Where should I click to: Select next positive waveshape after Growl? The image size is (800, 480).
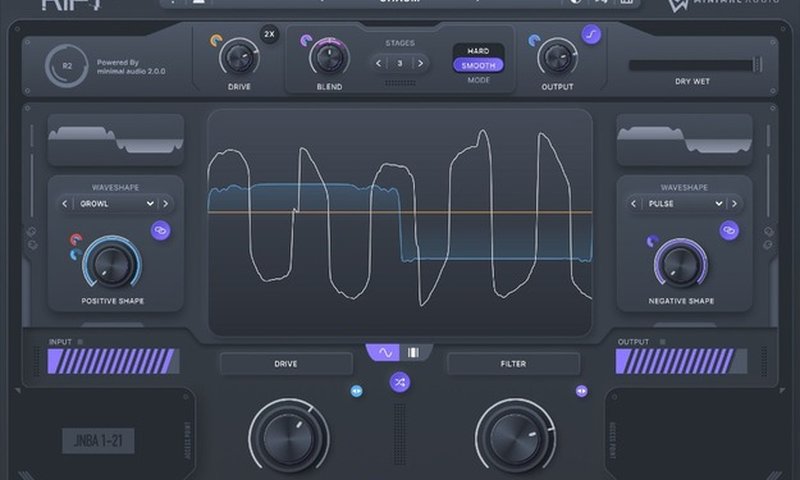[166, 203]
